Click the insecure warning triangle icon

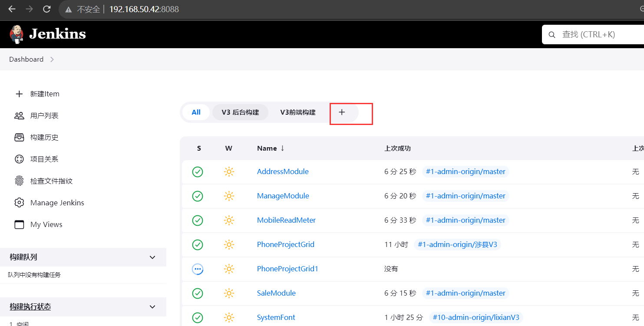68,10
